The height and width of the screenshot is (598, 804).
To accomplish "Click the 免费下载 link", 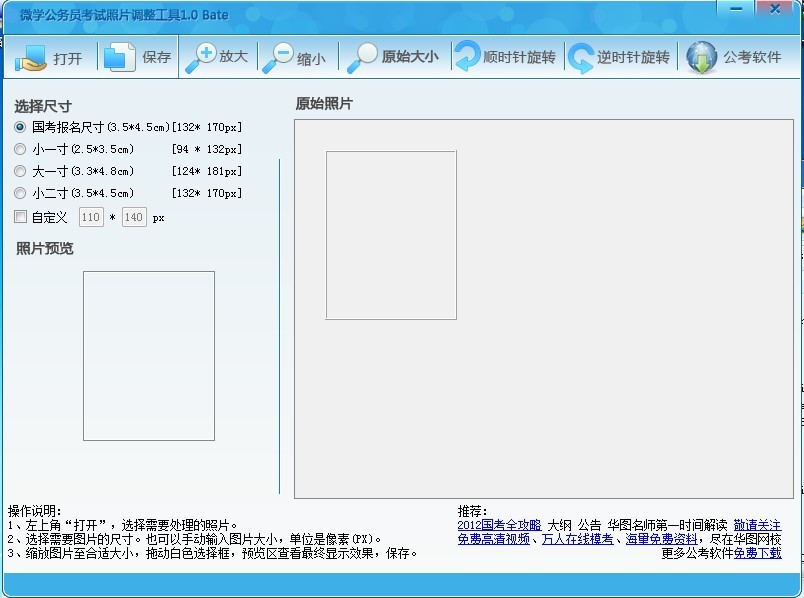I will click(x=757, y=553).
